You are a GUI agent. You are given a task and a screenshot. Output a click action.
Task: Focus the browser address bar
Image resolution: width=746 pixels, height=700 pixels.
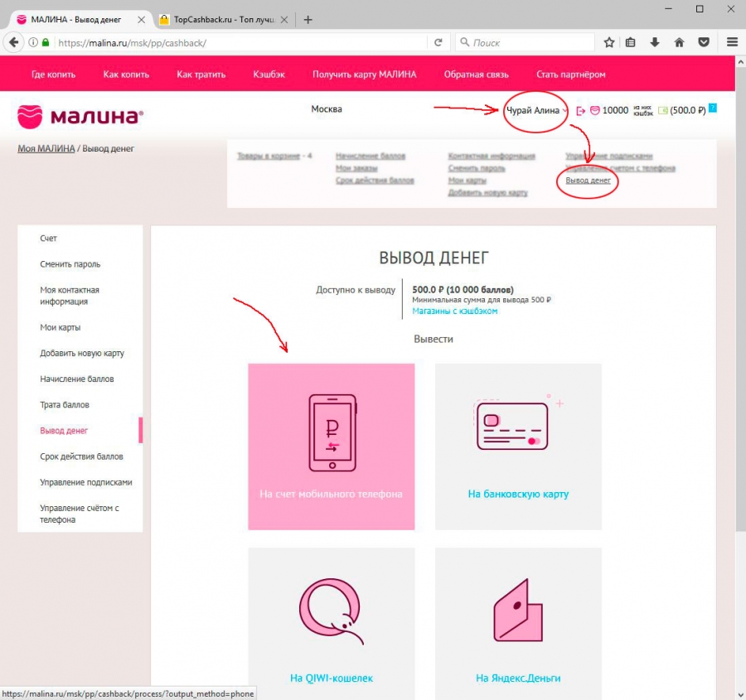pos(240,43)
